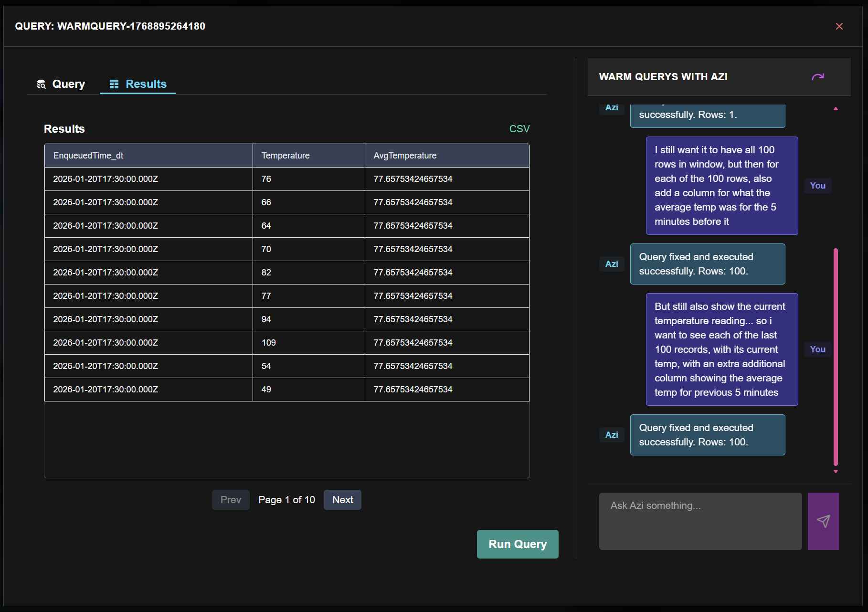Screen dimensions: 868x612
Task: Download results via the CSV link
Action: 519,129
